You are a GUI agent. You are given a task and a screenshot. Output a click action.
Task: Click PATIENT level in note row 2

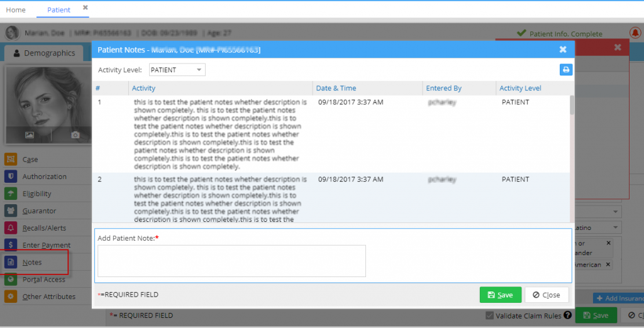(515, 179)
